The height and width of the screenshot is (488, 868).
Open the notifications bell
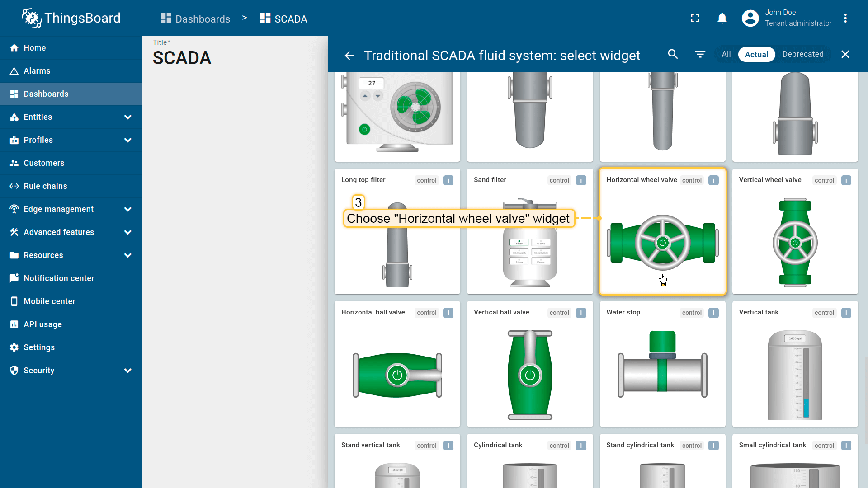coord(722,18)
